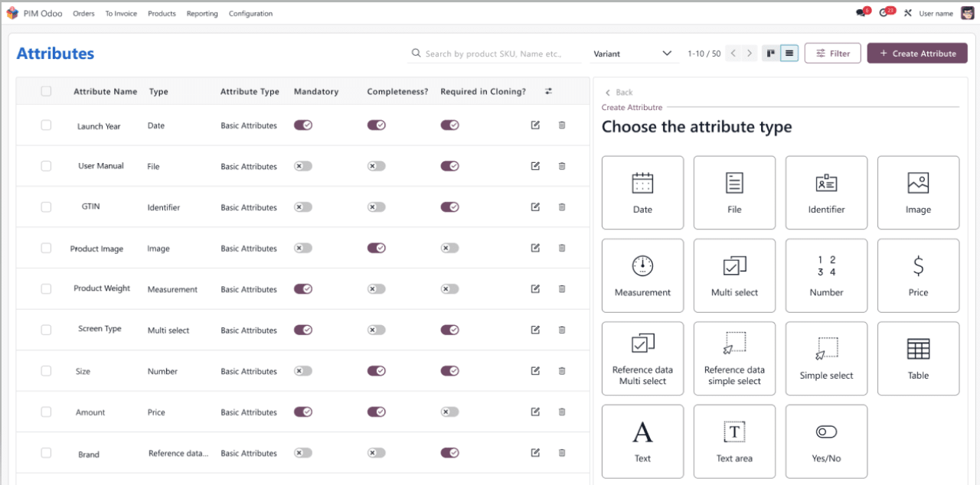Go to next page of attributes

pos(750,54)
